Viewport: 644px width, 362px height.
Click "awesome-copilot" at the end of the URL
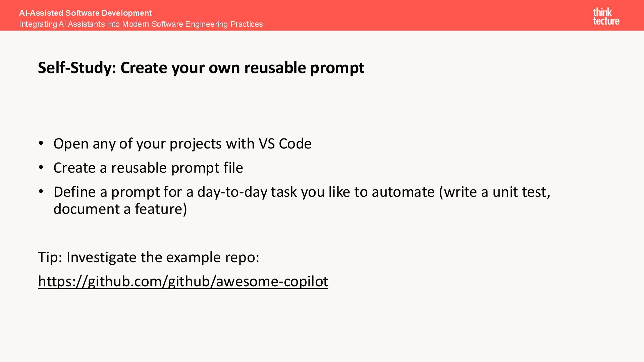pos(272,281)
